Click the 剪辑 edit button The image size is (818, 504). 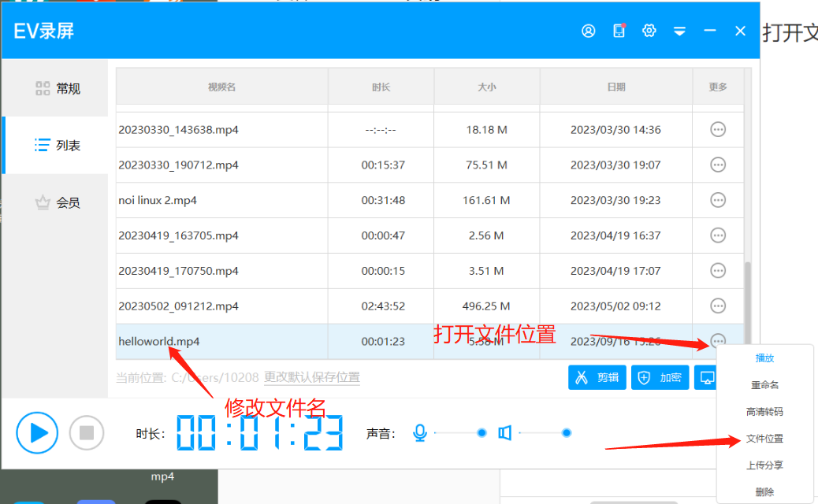597,377
